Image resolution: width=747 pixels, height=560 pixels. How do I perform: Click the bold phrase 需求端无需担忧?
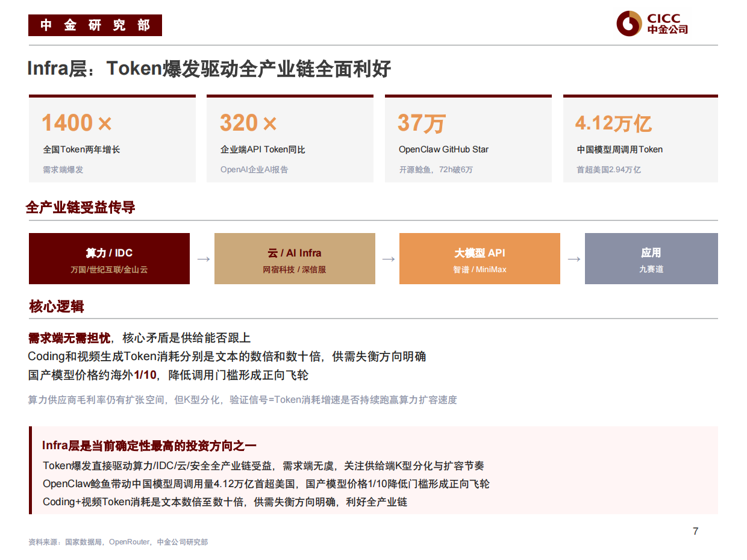coord(69,338)
